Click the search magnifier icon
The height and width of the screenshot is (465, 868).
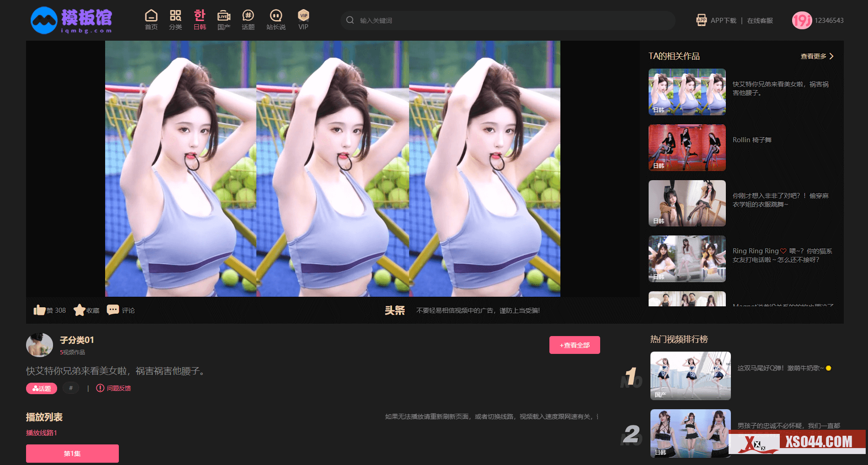pyautogui.click(x=350, y=20)
